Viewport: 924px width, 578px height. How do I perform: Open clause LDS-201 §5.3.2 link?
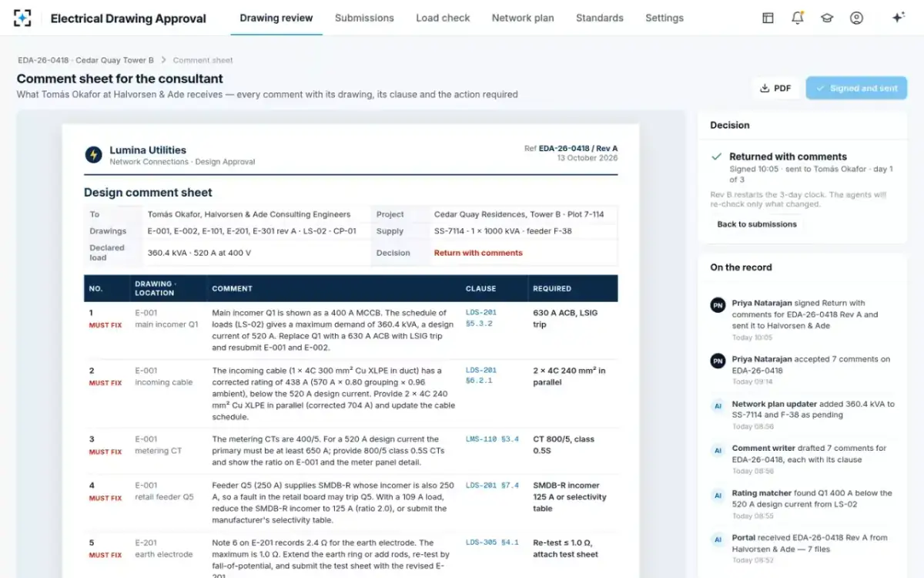coord(481,318)
